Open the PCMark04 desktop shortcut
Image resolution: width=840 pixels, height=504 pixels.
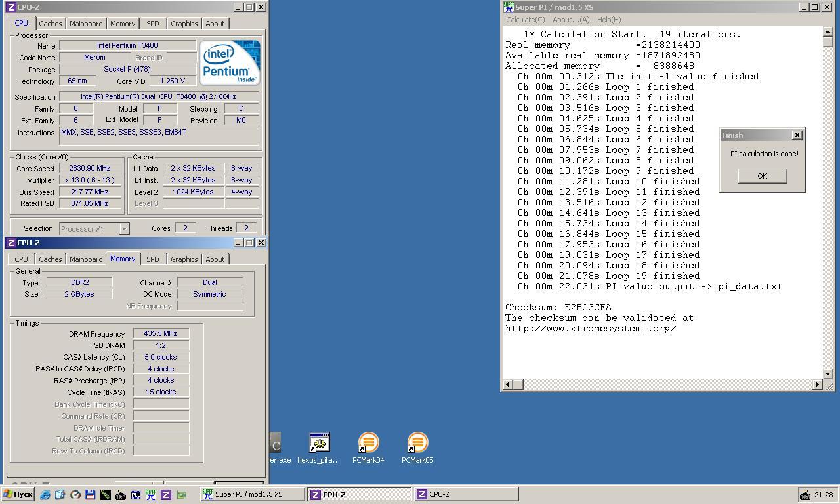tap(368, 448)
